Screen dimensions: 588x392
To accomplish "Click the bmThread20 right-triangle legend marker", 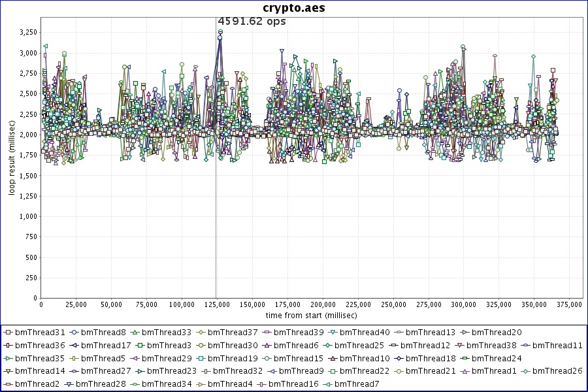I will click(465, 333).
